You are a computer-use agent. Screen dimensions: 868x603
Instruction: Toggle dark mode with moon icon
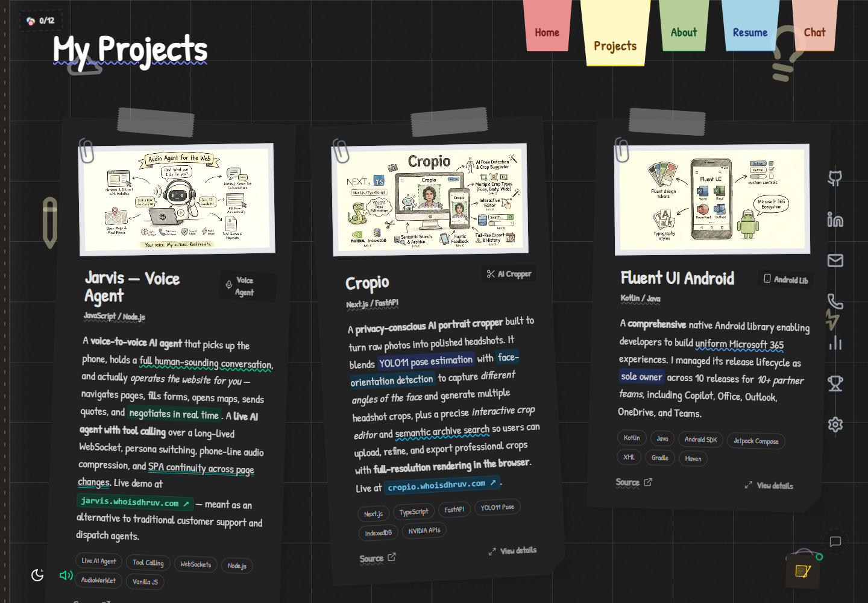[37, 575]
